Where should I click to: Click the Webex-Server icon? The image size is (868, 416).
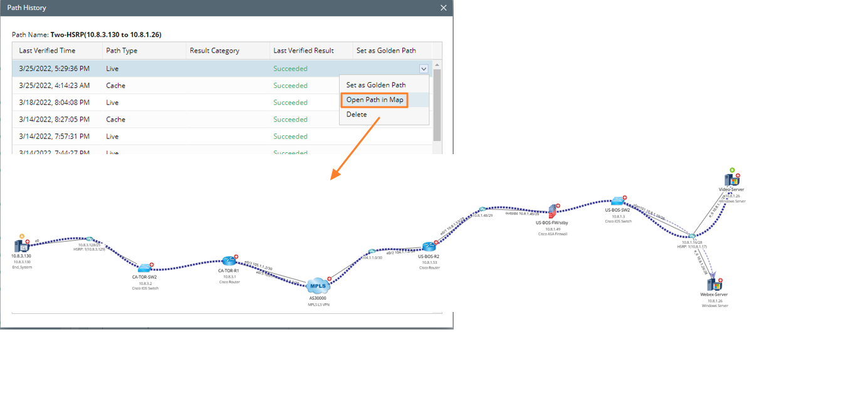tap(713, 285)
